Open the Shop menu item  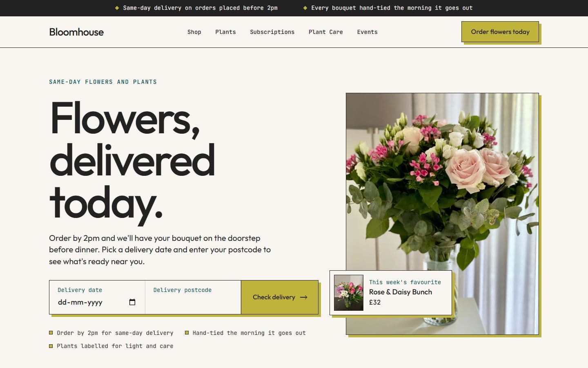click(194, 32)
